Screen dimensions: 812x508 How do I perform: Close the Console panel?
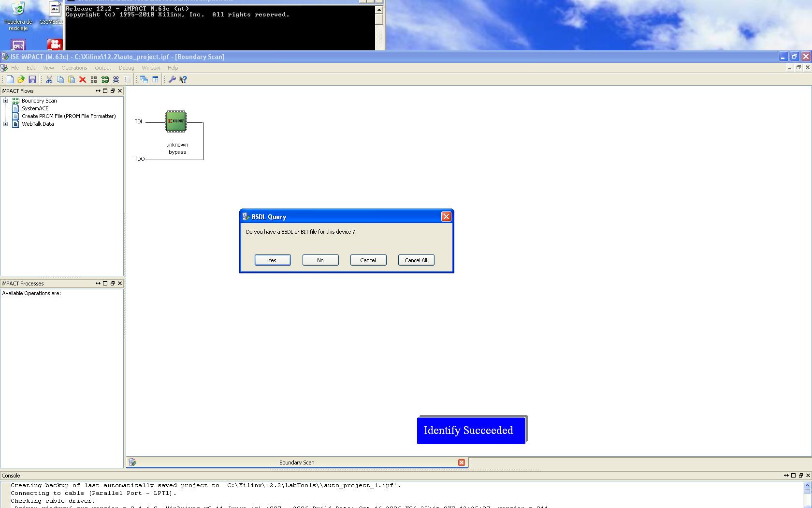coord(808,476)
